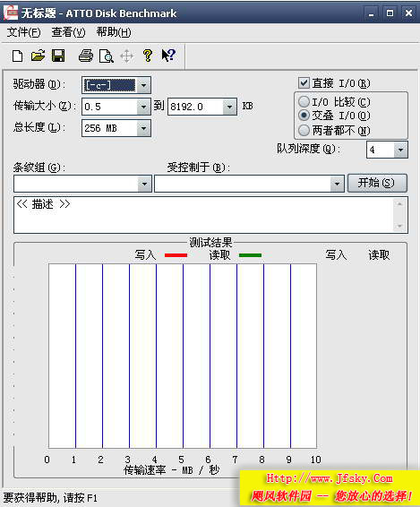Open help with the yellow question mark icon
The image size is (420, 507).
click(148, 56)
